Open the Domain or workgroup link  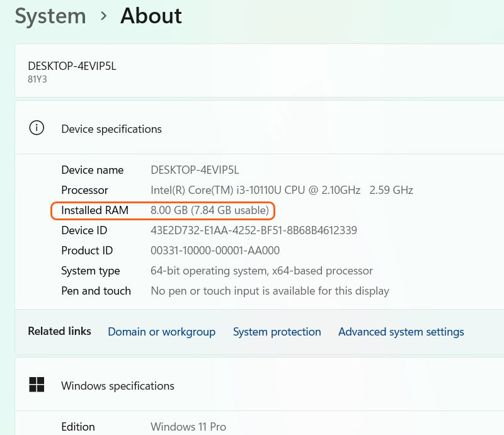click(x=162, y=332)
